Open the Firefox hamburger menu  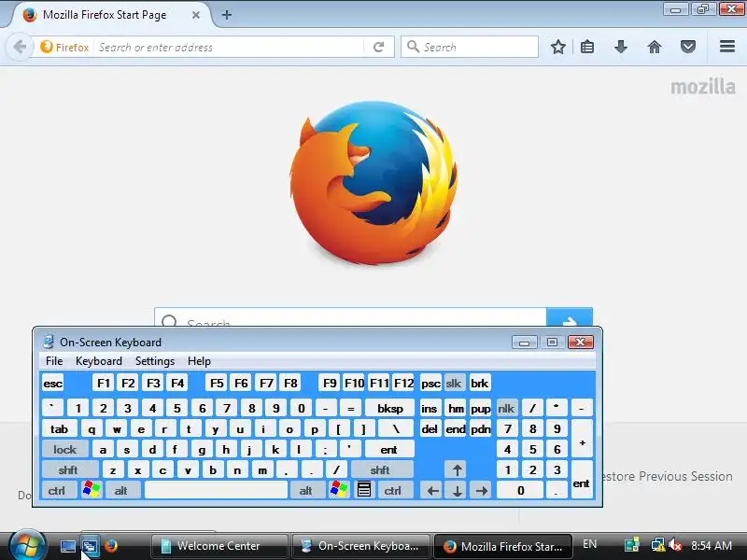(727, 46)
